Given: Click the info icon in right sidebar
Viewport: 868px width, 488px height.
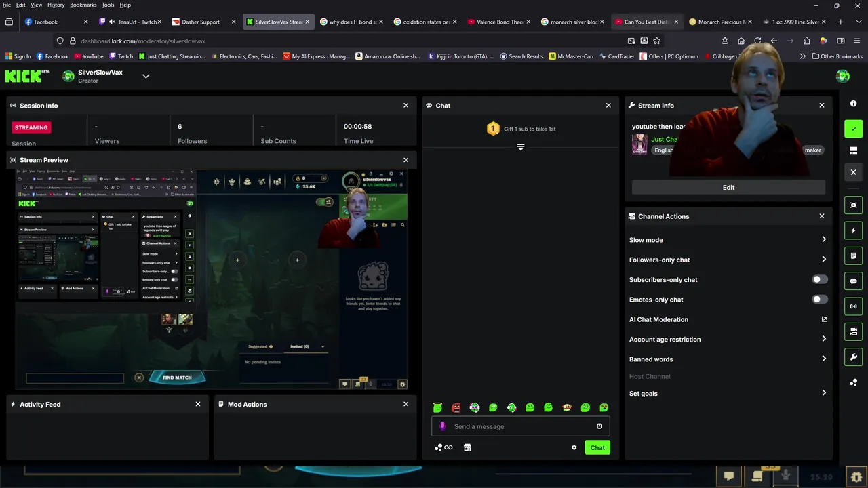Looking at the screenshot, I should coord(853,104).
